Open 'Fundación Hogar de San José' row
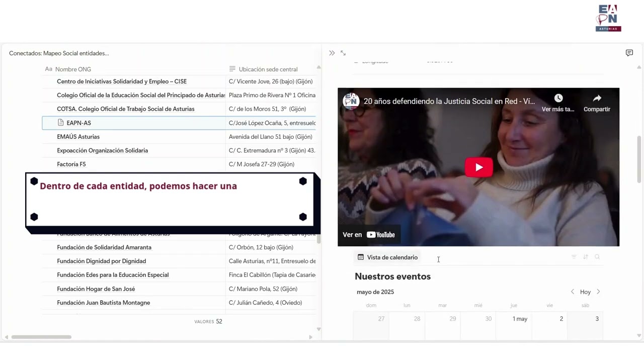The width and height of the screenshot is (644, 362). [96, 289]
